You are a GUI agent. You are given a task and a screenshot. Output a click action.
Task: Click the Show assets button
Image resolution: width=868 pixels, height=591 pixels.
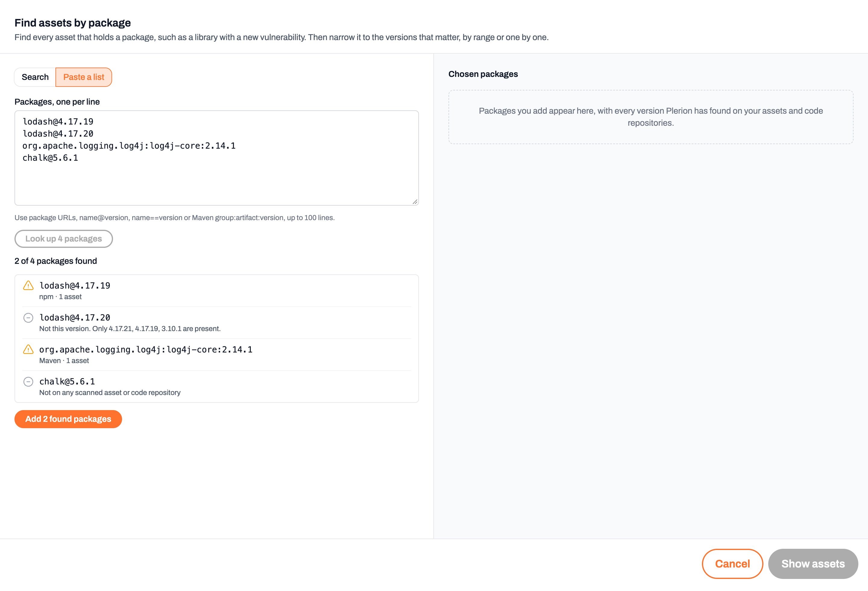[x=813, y=563]
